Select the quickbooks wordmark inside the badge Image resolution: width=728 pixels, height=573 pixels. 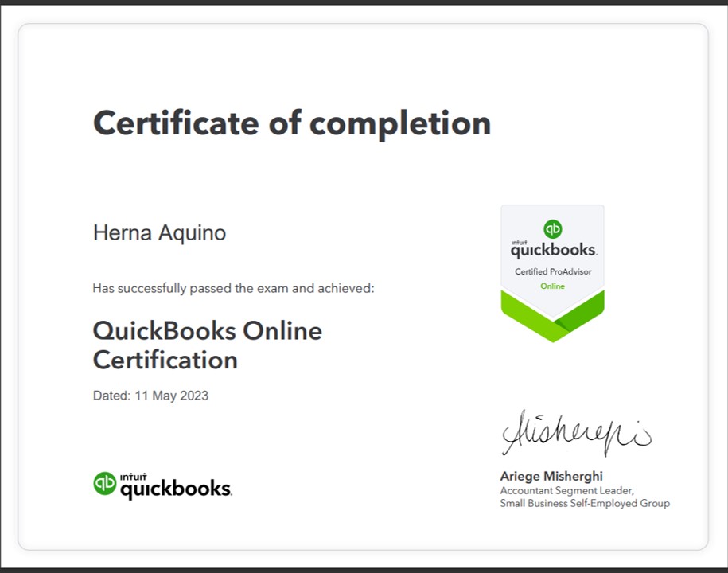click(552, 250)
